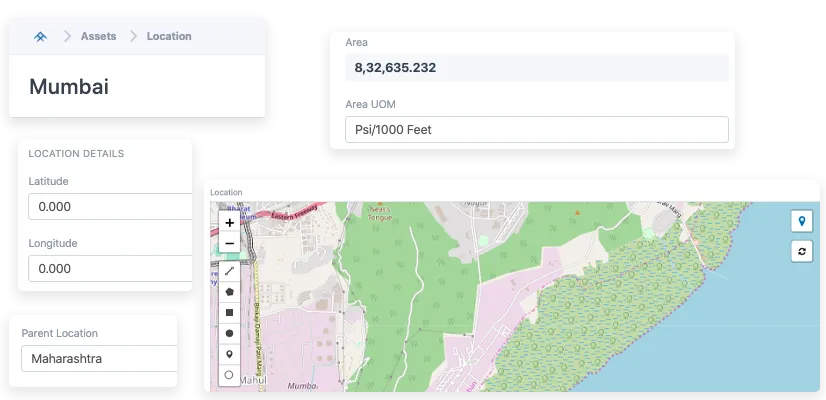Screen dimensions: 826x400
Task: Click the Mumbai page title
Action: (69, 86)
